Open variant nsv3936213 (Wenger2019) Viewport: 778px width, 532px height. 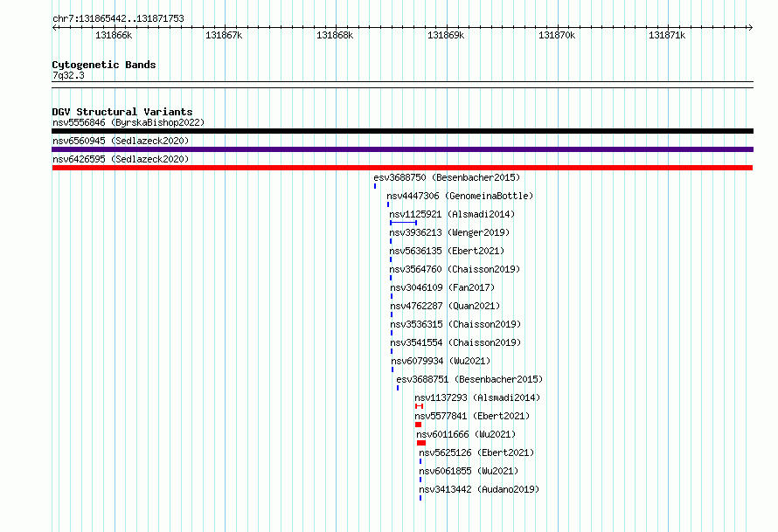click(x=449, y=232)
